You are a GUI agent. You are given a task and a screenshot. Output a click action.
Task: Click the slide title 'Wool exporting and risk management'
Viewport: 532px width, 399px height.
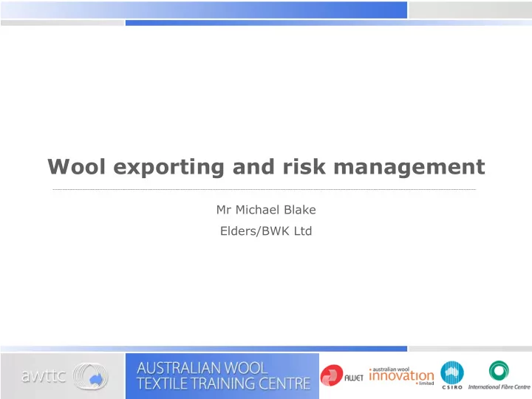pyautogui.click(x=266, y=167)
